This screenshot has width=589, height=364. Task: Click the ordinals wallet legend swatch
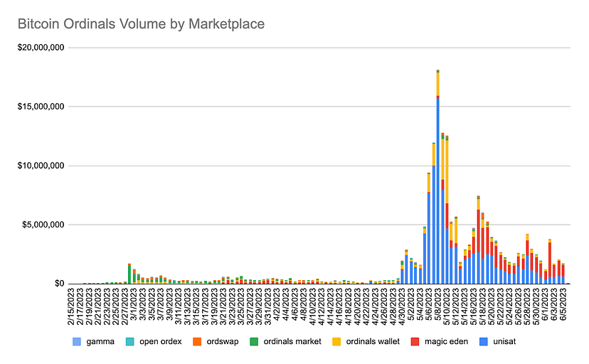point(336,342)
